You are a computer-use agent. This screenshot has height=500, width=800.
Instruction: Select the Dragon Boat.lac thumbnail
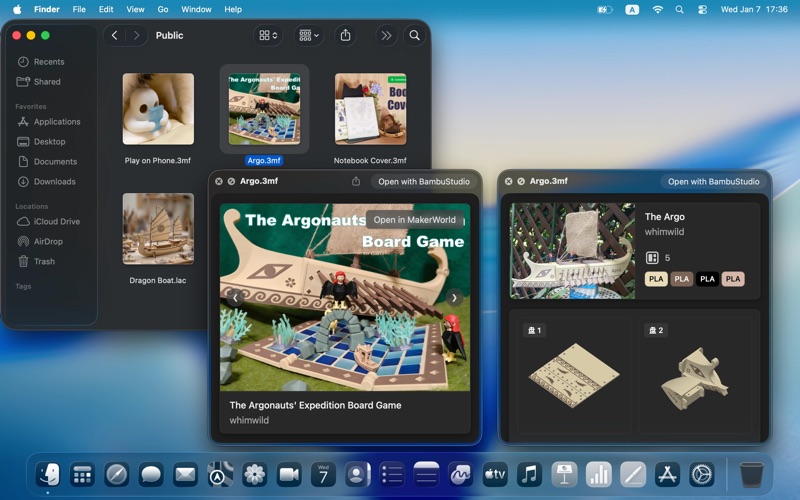coord(158,229)
